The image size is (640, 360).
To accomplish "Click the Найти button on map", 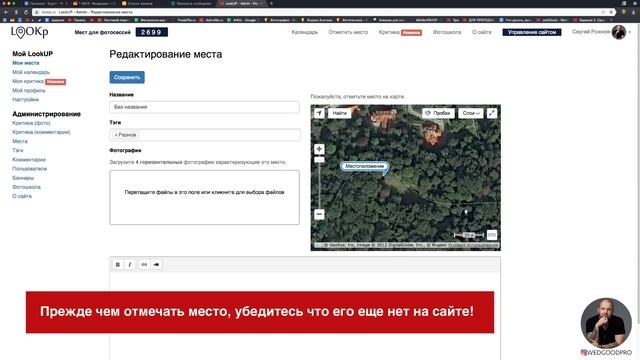I will pyautogui.click(x=339, y=113).
